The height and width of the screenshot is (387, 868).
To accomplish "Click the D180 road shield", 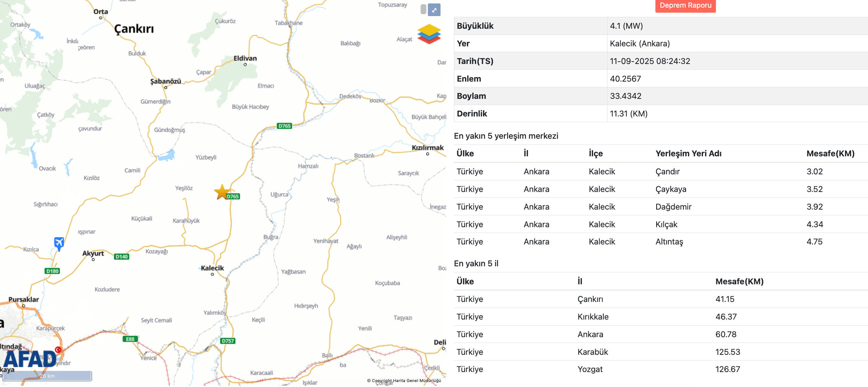I will 52,271.
